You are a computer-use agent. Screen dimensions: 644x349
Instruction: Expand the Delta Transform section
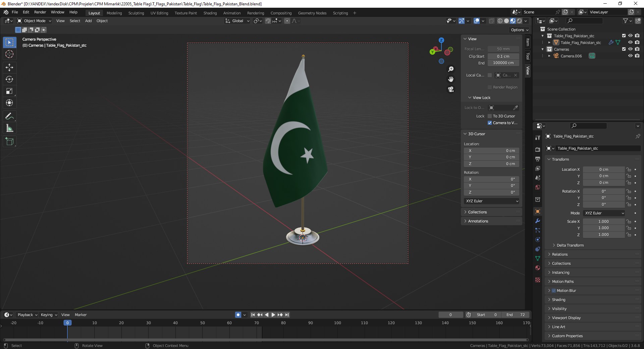pyautogui.click(x=570, y=245)
